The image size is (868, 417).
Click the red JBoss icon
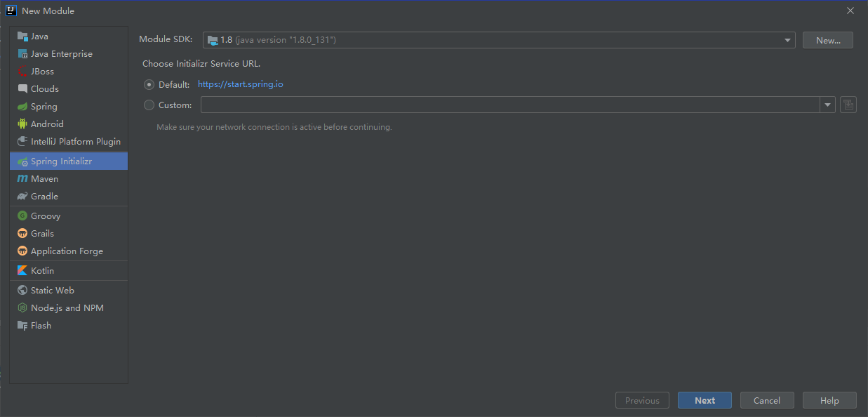(22, 72)
